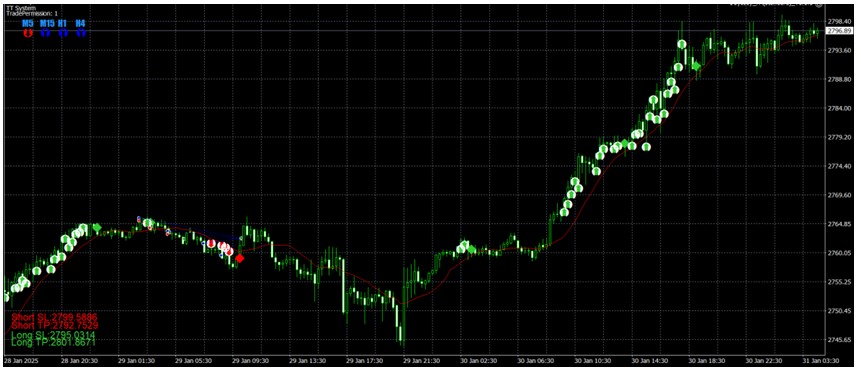The width and height of the screenshot is (861, 374).
Task: Select the M15 timeframe label
Action: pos(47,23)
